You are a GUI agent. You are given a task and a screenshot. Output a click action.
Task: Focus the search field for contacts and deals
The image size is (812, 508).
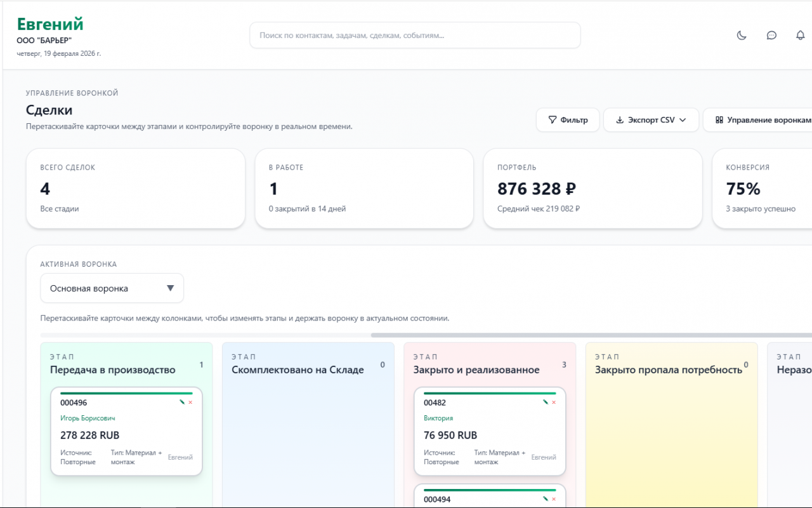415,36
